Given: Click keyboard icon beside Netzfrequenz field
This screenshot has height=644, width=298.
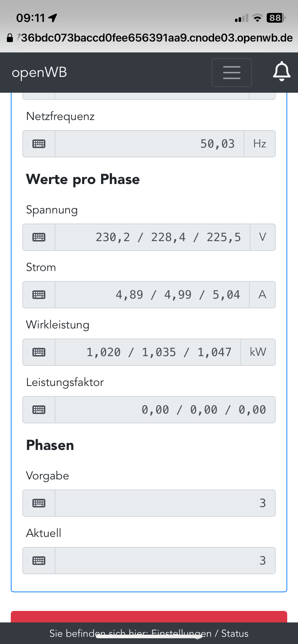Looking at the screenshot, I should tap(39, 144).
